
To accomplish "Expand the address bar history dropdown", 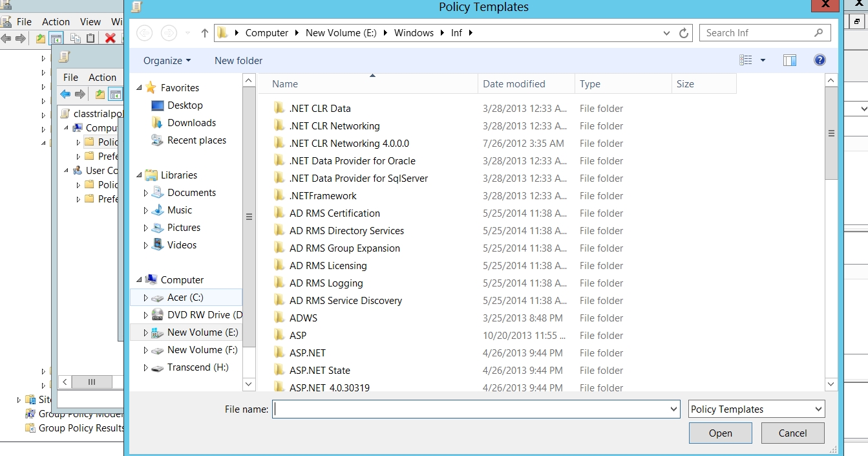I will coord(666,33).
